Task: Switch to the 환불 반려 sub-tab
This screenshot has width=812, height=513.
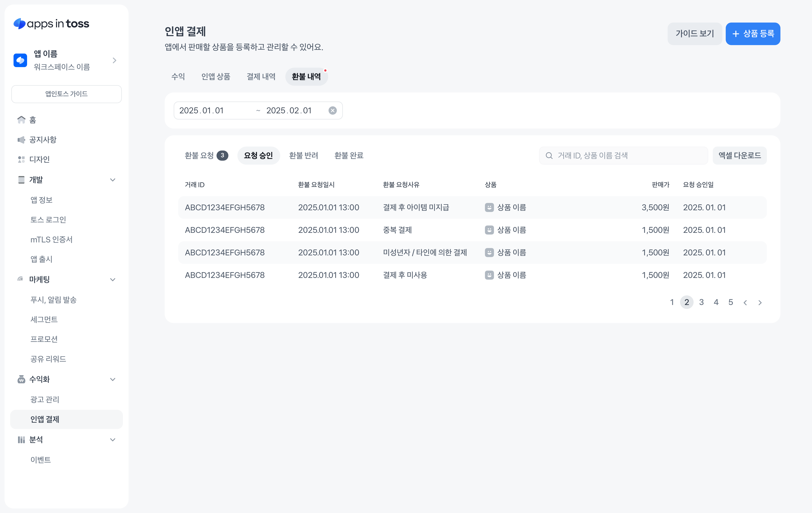Action: 304,155
